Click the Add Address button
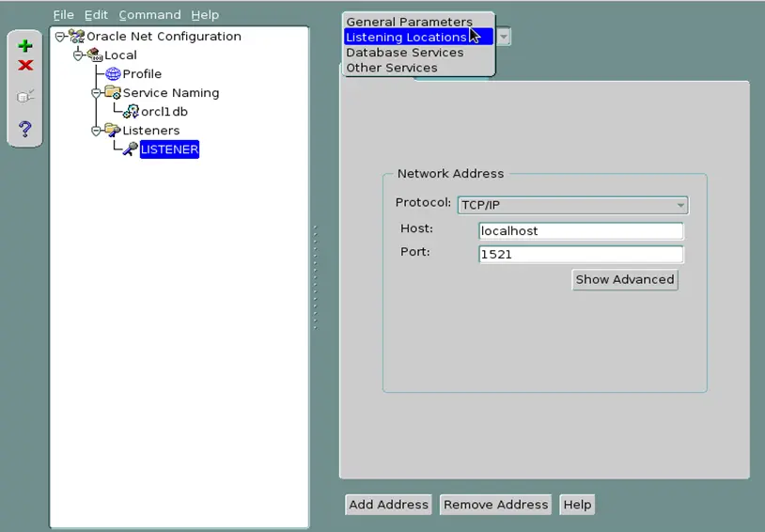This screenshot has height=532, width=765. [388, 505]
